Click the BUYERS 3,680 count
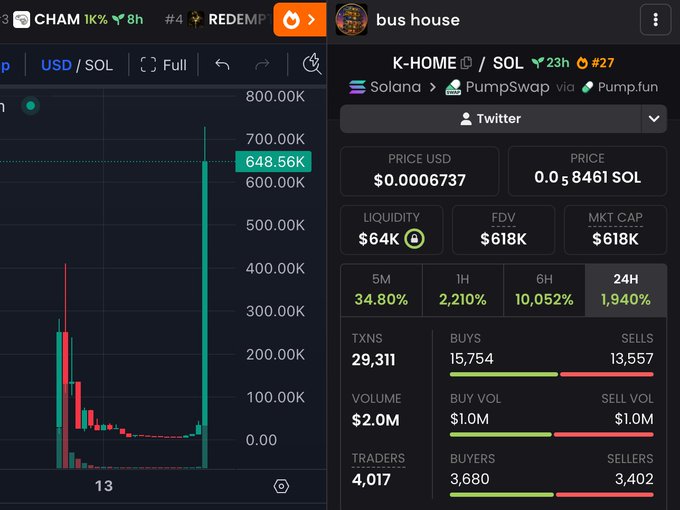Image resolution: width=680 pixels, height=510 pixels. pyautogui.click(x=470, y=479)
